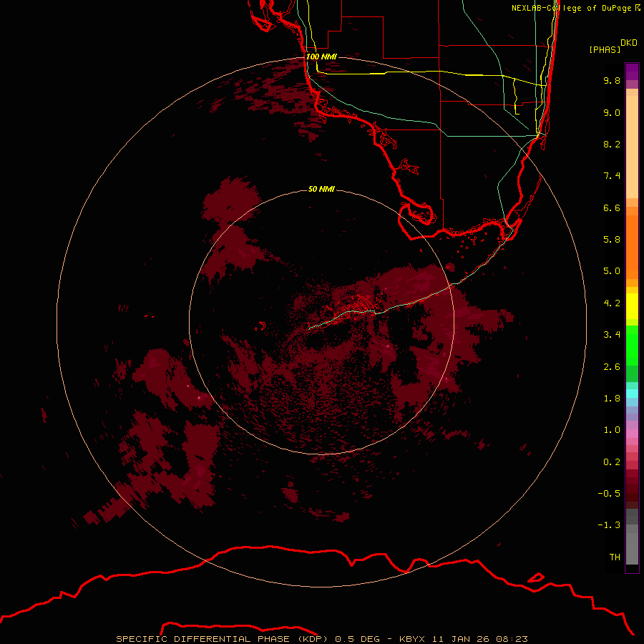Pick the orange segment of the color bar
Viewport: 644px width, 644px height.
point(632,246)
